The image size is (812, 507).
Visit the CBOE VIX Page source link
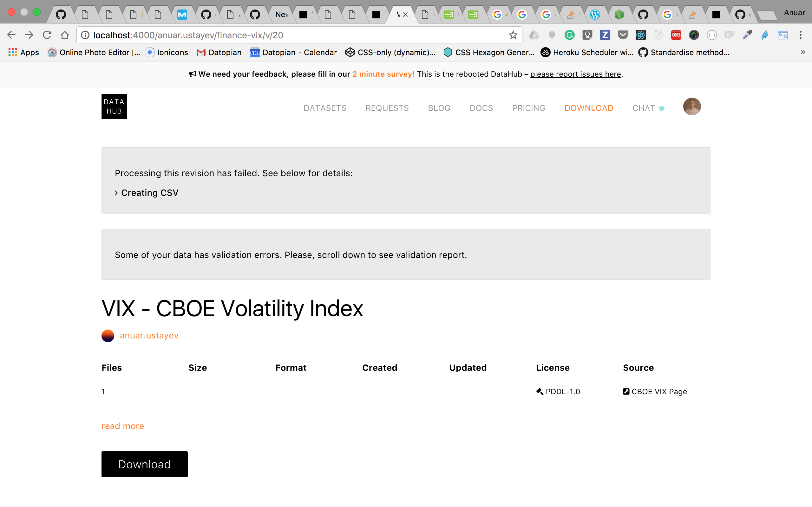point(658,391)
